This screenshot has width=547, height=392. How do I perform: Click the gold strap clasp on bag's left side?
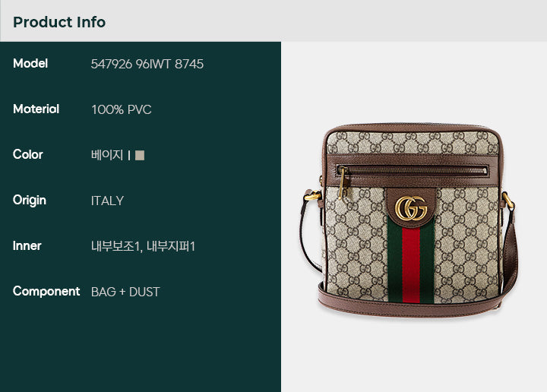pyautogui.click(x=312, y=196)
